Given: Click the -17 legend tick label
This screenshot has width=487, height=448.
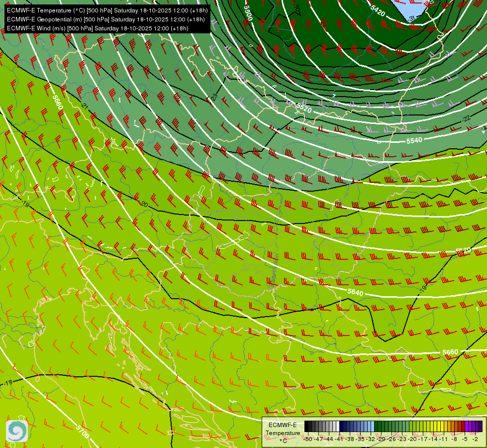Looking at the screenshot, I should (423, 440).
